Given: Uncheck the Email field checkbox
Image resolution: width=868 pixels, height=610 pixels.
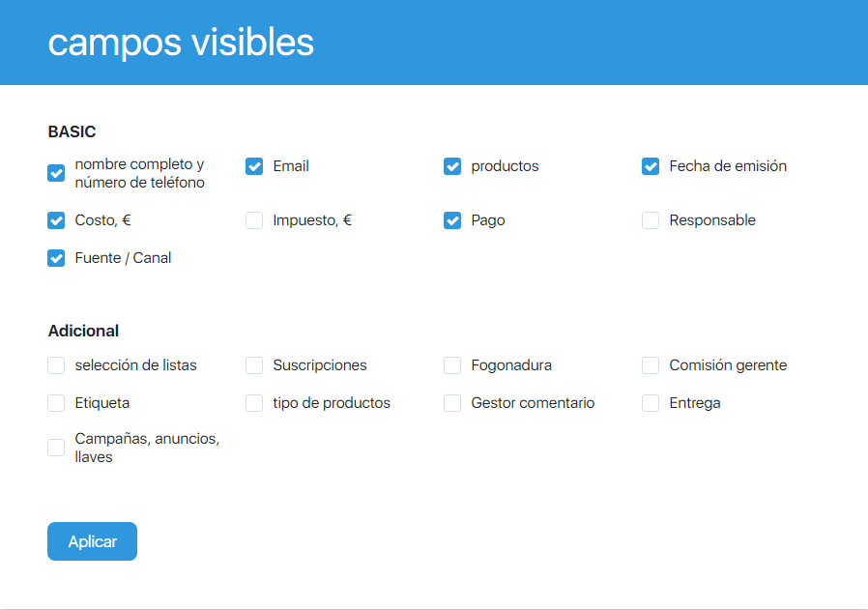Looking at the screenshot, I should coord(254,166).
